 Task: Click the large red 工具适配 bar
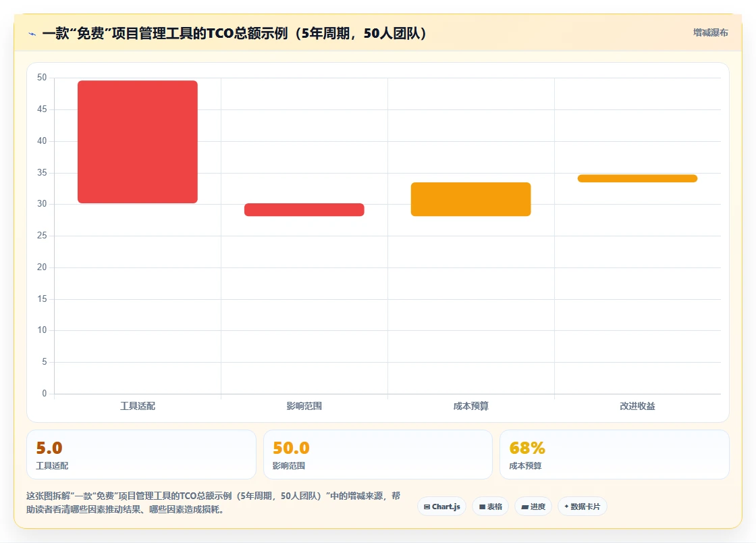point(138,142)
